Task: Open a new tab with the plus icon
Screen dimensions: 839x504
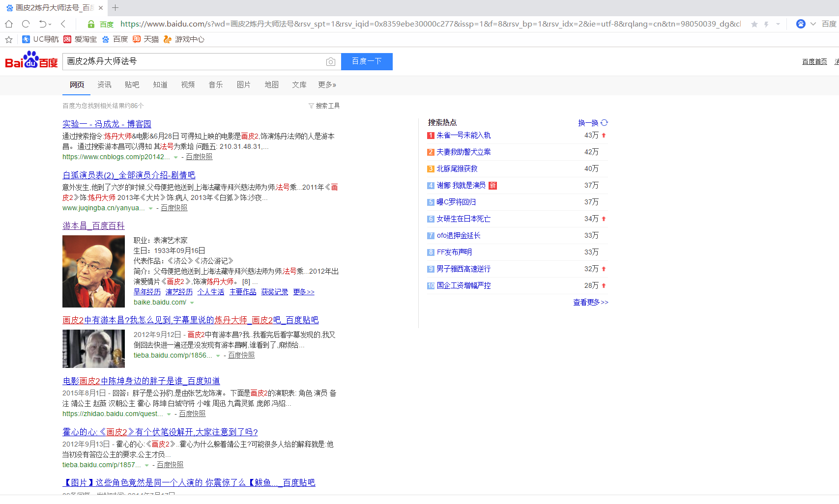Action: click(x=116, y=7)
